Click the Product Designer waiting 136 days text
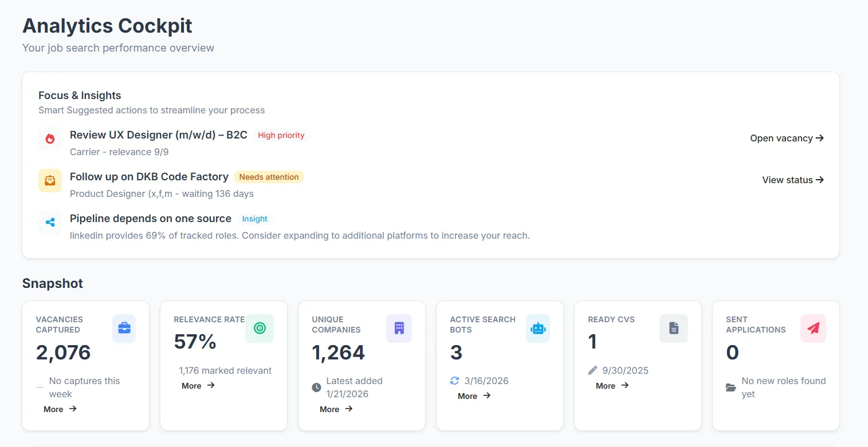The width and height of the screenshot is (868, 447). coord(162,193)
